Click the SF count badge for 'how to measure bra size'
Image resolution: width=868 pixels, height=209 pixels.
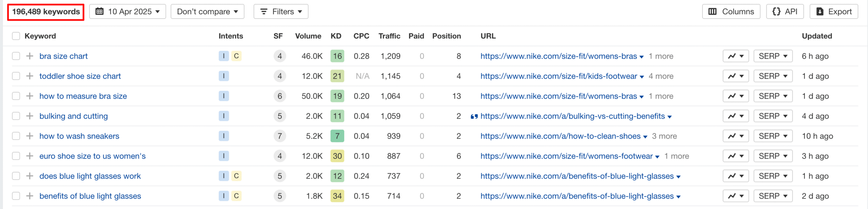279,96
